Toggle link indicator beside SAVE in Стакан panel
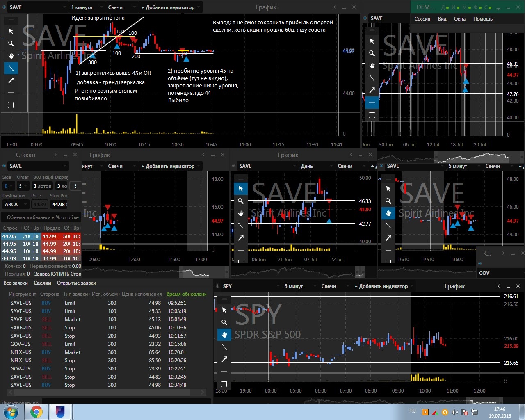Image resolution: width=525 pixels, height=420 pixels. [x=5, y=166]
